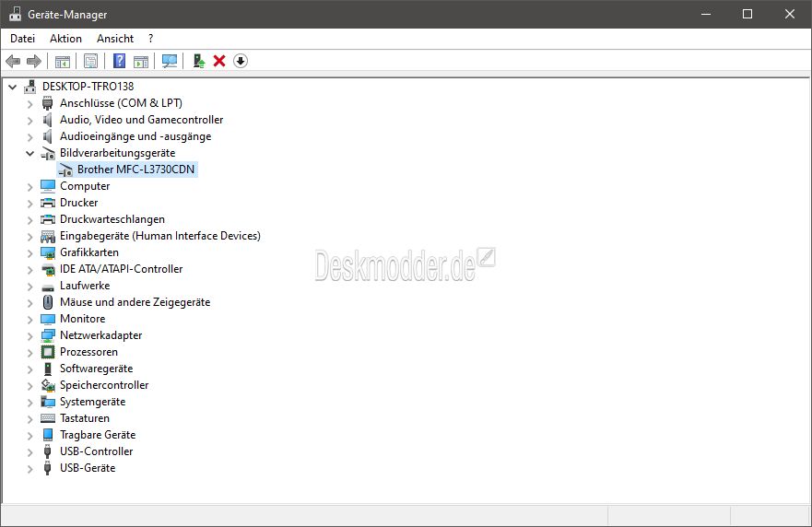Click the Systemgeräte folder icon

tap(48, 401)
